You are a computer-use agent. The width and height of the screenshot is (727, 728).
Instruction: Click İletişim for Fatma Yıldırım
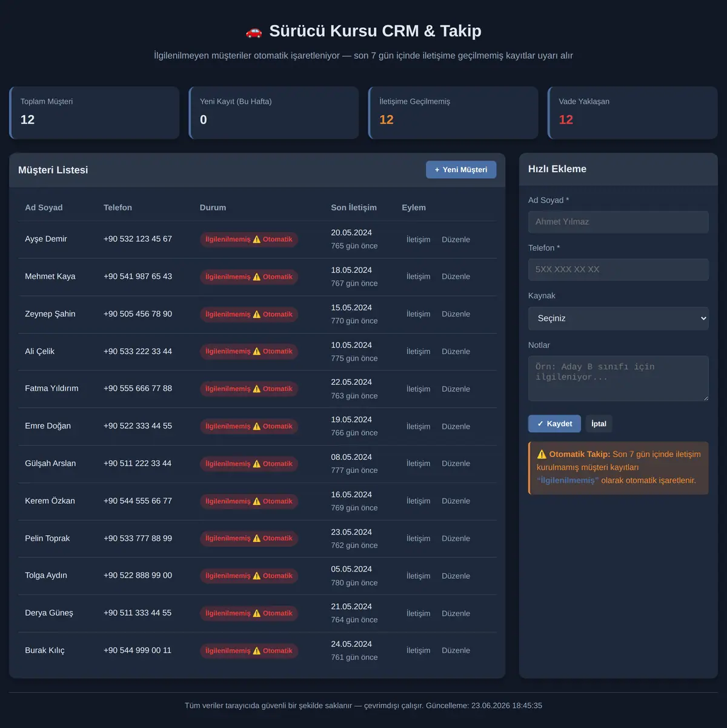[419, 389]
